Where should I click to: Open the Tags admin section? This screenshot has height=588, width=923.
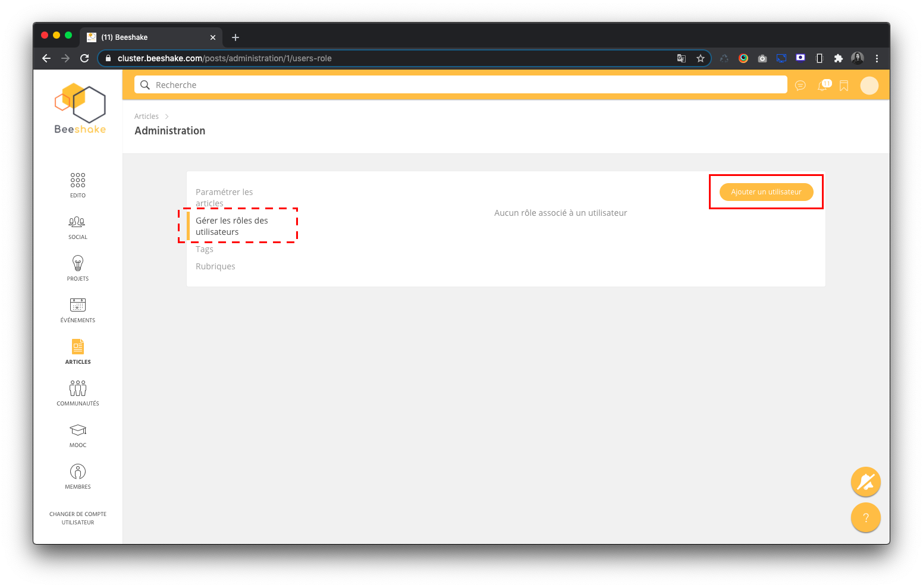tap(205, 249)
